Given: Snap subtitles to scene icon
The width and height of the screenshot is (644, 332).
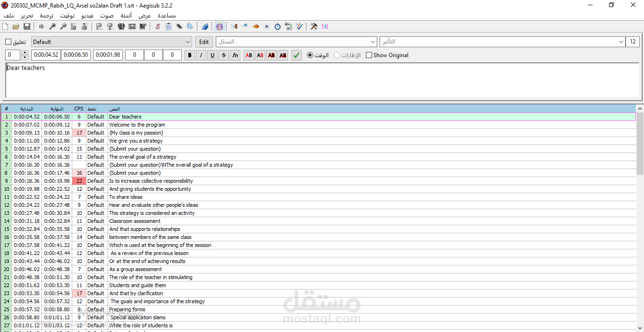Looking at the screenshot, I should [x=132, y=26].
